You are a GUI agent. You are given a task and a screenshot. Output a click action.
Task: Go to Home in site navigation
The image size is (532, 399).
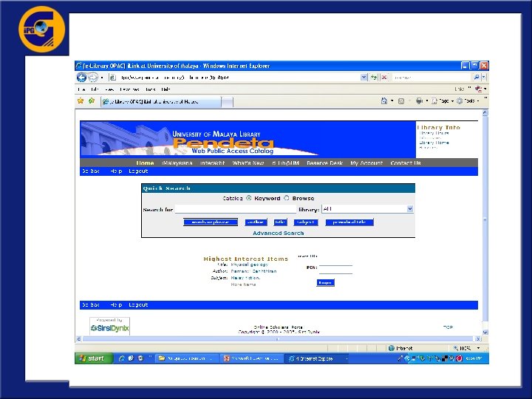click(145, 163)
